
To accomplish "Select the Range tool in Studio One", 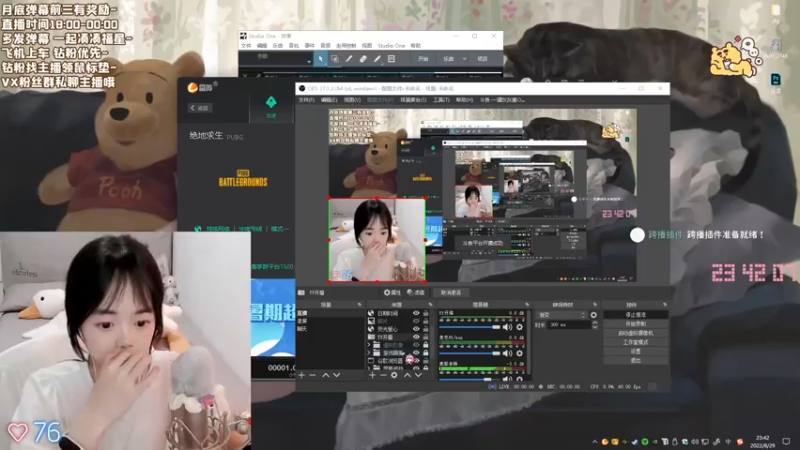I will 335,59.
